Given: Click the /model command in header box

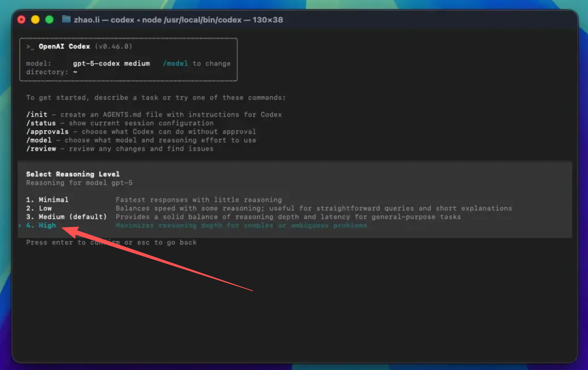Looking at the screenshot, I should point(175,64).
